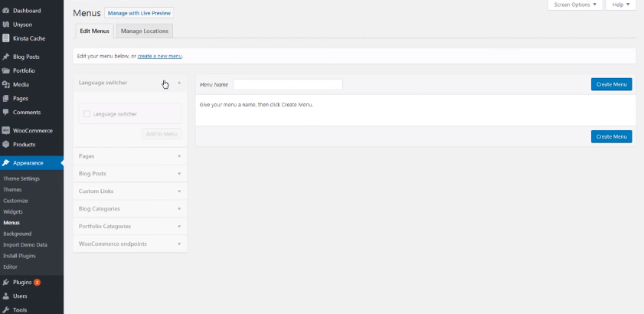The image size is (644, 314).
Task: Open the WooCommerce menu label
Action: coord(33,131)
